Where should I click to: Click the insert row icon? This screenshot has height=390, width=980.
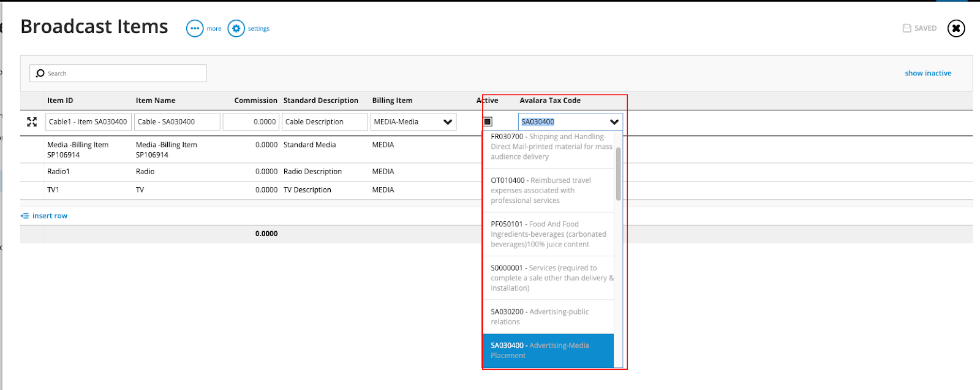click(x=24, y=216)
